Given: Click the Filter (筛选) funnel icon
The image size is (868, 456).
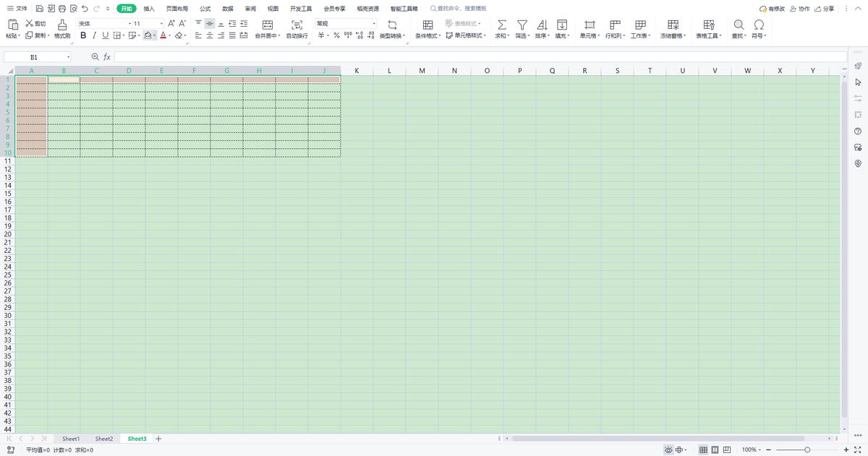Looking at the screenshot, I should coord(522,25).
